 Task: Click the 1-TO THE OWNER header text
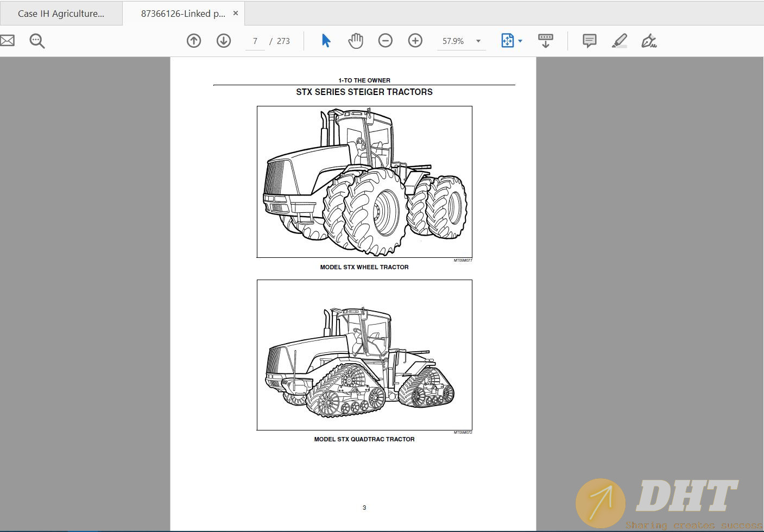coord(364,80)
